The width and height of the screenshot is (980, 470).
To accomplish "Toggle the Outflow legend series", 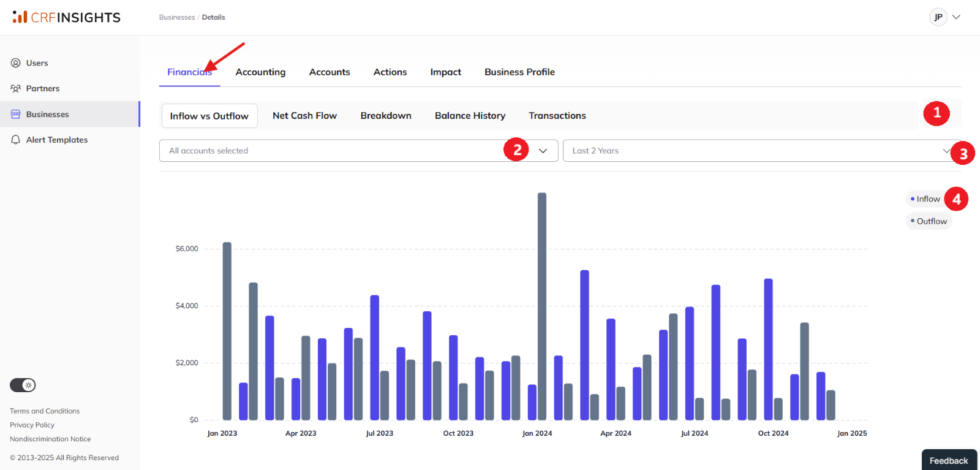I will 929,221.
